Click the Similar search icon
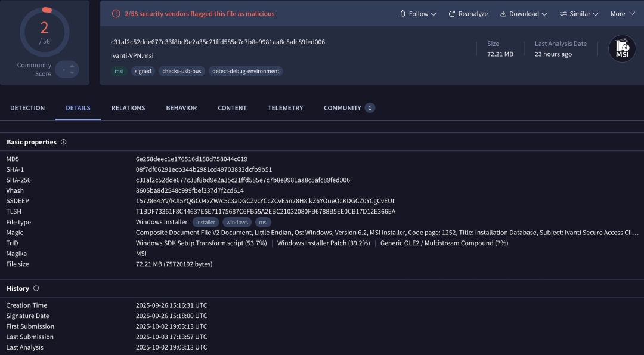Screen dimensions: 644x355 click(563, 14)
